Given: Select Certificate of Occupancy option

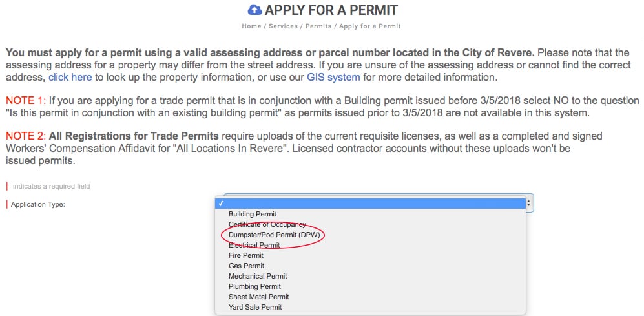Looking at the screenshot, I should tap(370, 224).
